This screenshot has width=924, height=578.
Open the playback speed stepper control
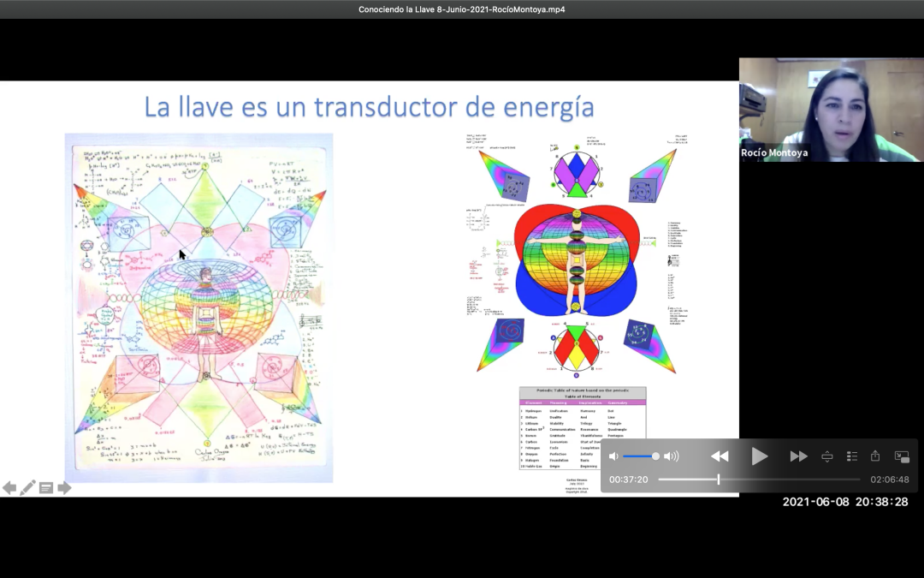(x=826, y=456)
